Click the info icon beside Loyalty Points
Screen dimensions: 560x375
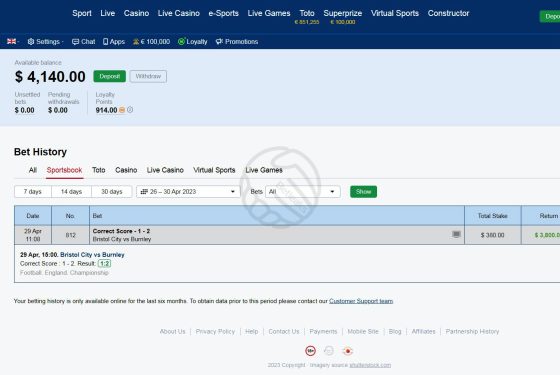tap(130, 110)
